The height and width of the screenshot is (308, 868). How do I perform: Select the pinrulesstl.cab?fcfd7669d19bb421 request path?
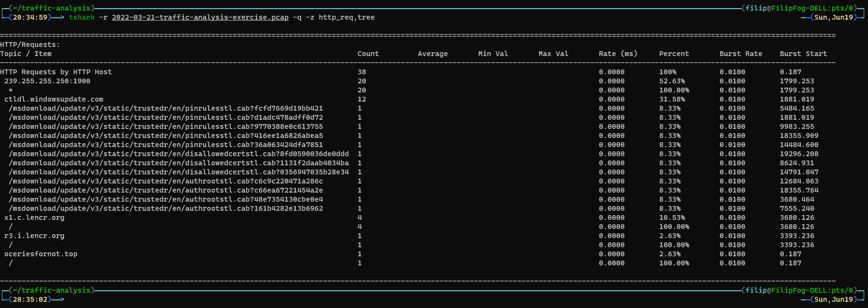(166, 108)
